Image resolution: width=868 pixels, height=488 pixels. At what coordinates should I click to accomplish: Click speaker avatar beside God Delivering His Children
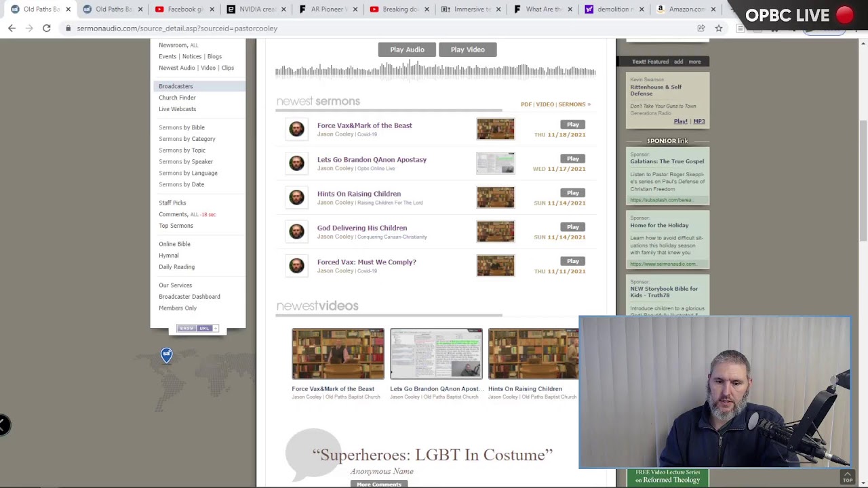click(296, 231)
